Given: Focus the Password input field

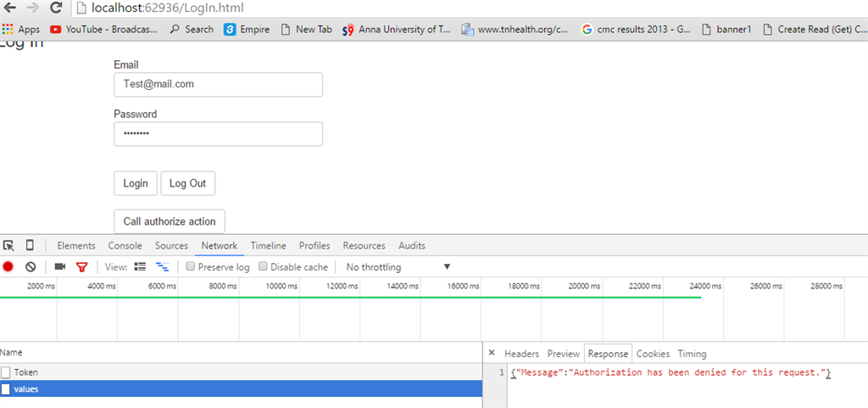Looking at the screenshot, I should tap(218, 134).
